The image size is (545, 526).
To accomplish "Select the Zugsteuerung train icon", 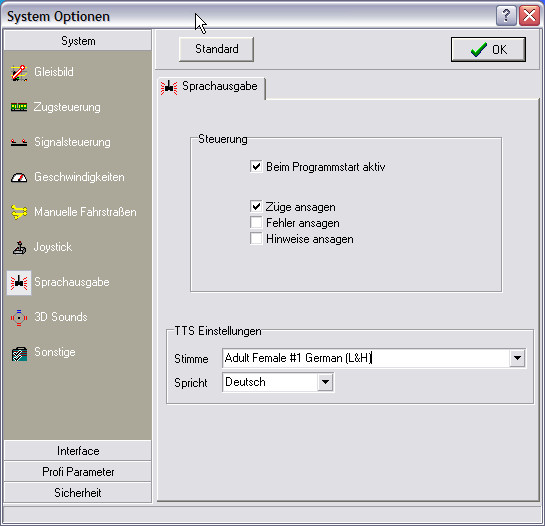I will [x=19, y=107].
